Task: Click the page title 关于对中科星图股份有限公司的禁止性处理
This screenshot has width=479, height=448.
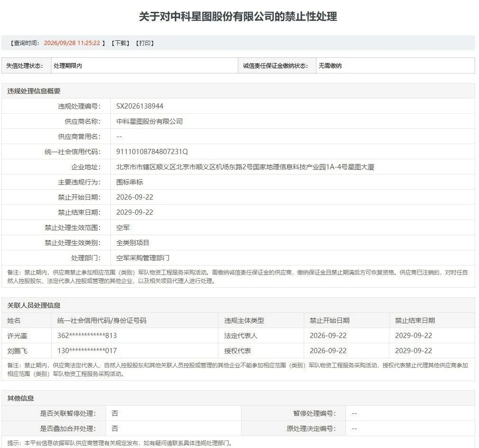Action: [x=238, y=17]
